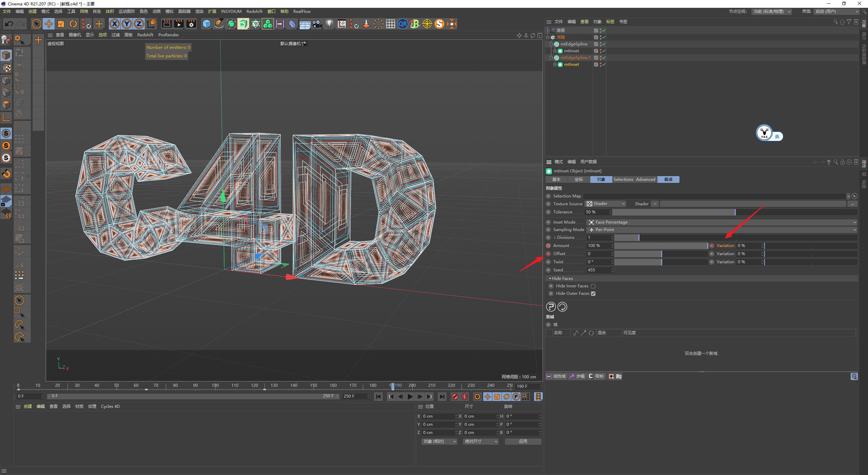Click the 应用 apply button

coord(522,441)
